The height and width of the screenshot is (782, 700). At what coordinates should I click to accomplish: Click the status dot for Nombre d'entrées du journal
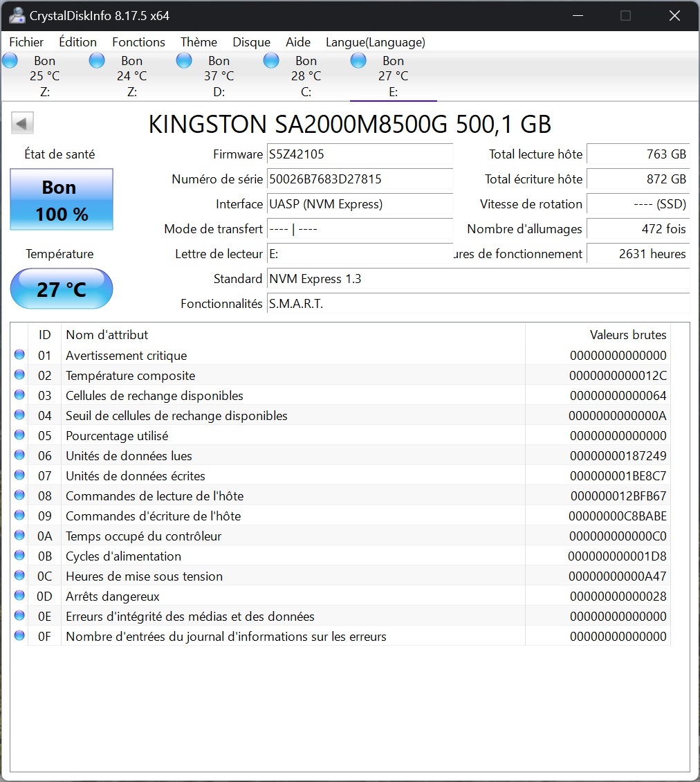pos(19,635)
